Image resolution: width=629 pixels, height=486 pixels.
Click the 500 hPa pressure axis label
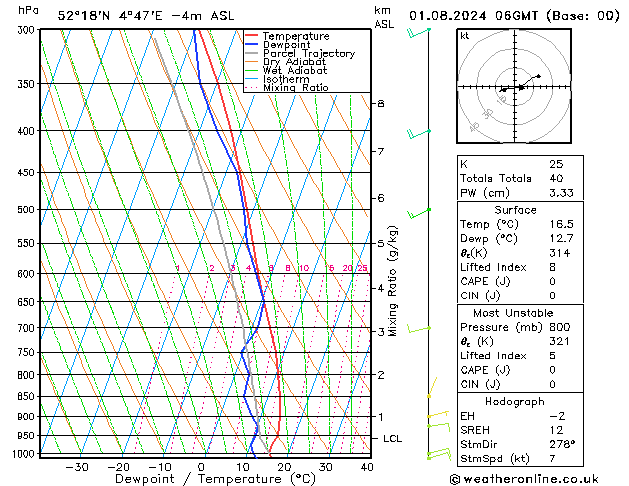point(28,209)
